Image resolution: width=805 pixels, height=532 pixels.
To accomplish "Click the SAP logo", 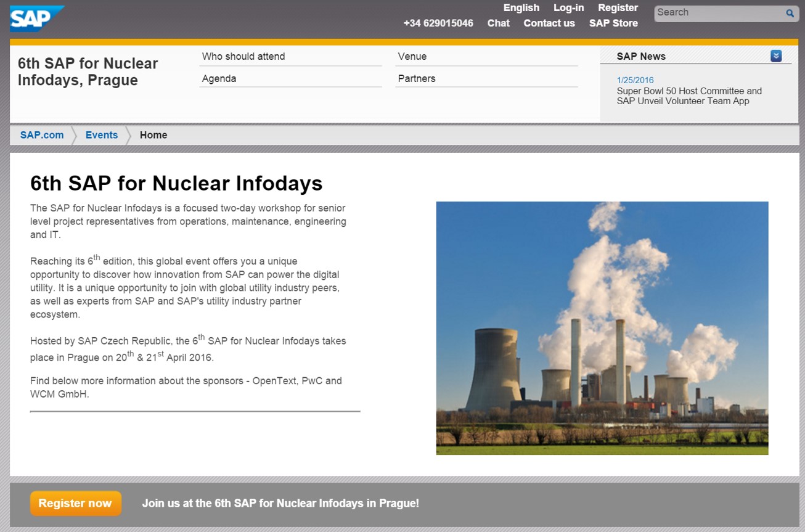I will (x=36, y=18).
